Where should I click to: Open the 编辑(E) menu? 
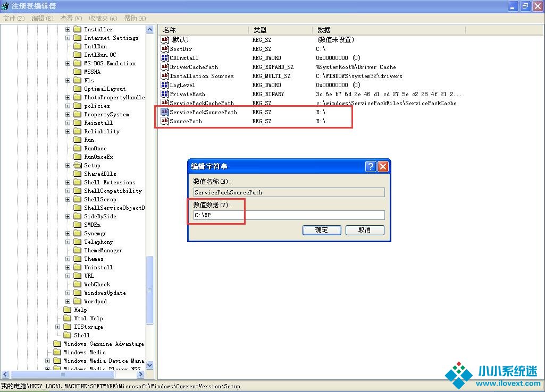click(43, 19)
